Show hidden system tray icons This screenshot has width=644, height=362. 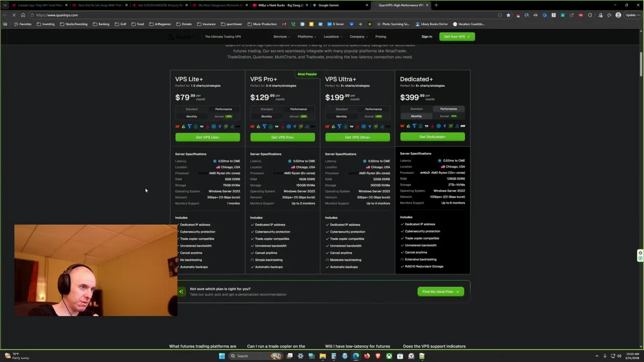pos(597,356)
